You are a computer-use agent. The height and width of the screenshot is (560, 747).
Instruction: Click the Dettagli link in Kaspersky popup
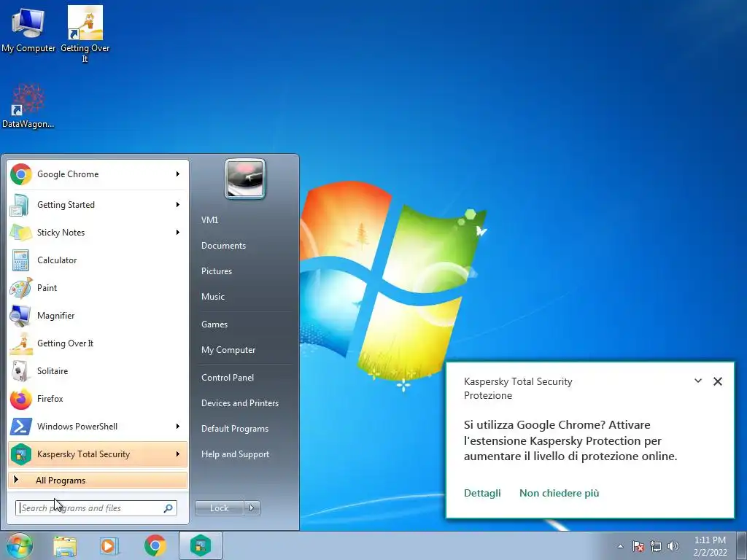coord(482,493)
